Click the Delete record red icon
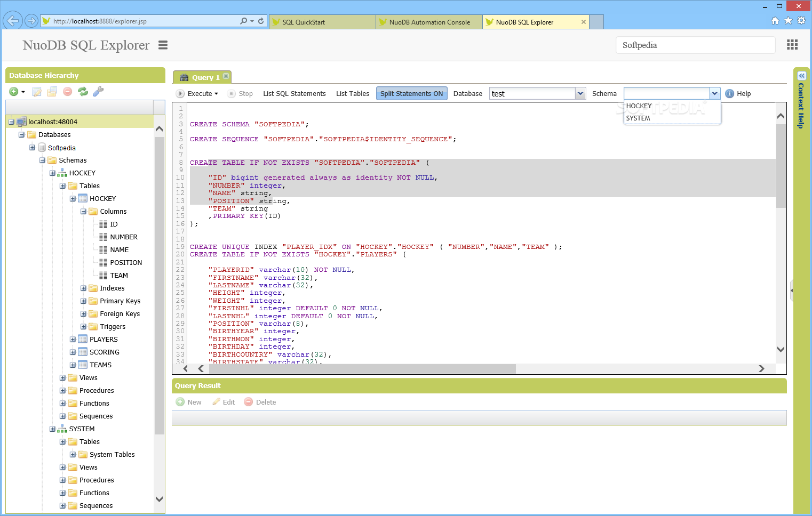 pos(248,402)
